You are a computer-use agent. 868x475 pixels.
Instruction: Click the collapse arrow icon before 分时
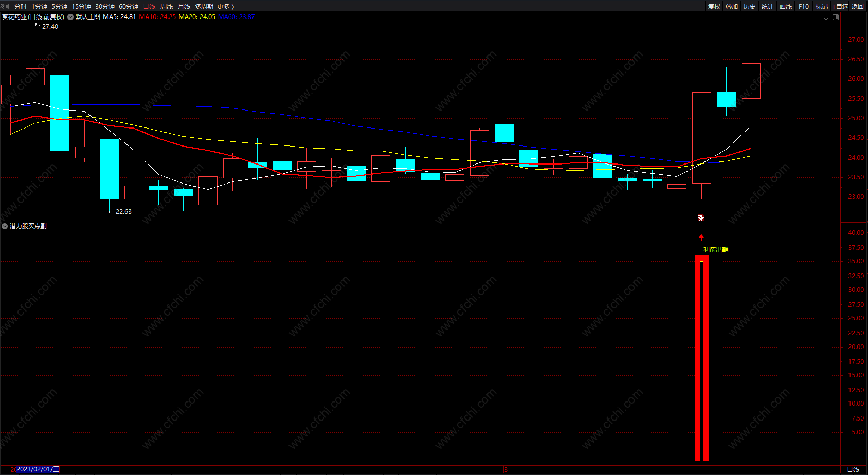(5, 6)
